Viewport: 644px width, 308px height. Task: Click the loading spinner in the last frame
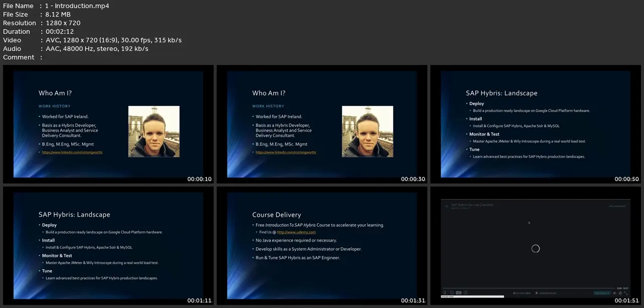536,249
